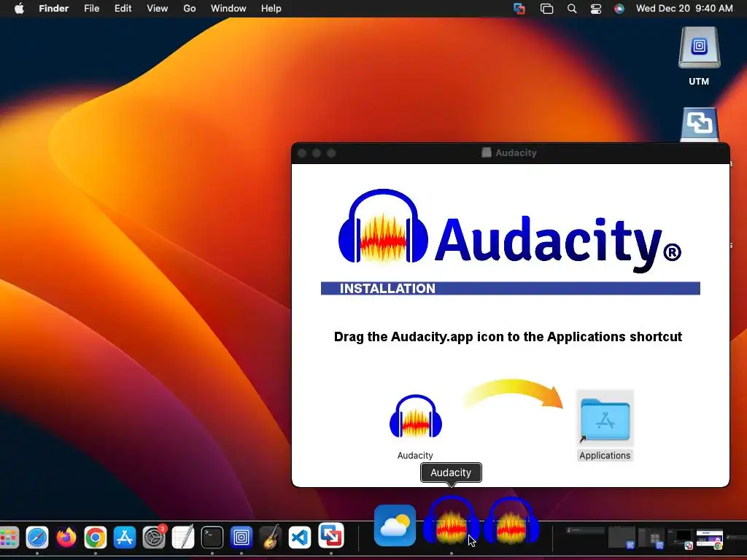Screen dimensions: 747x560
Task: Click the VMware Fusion dock icon
Action: [331, 536]
